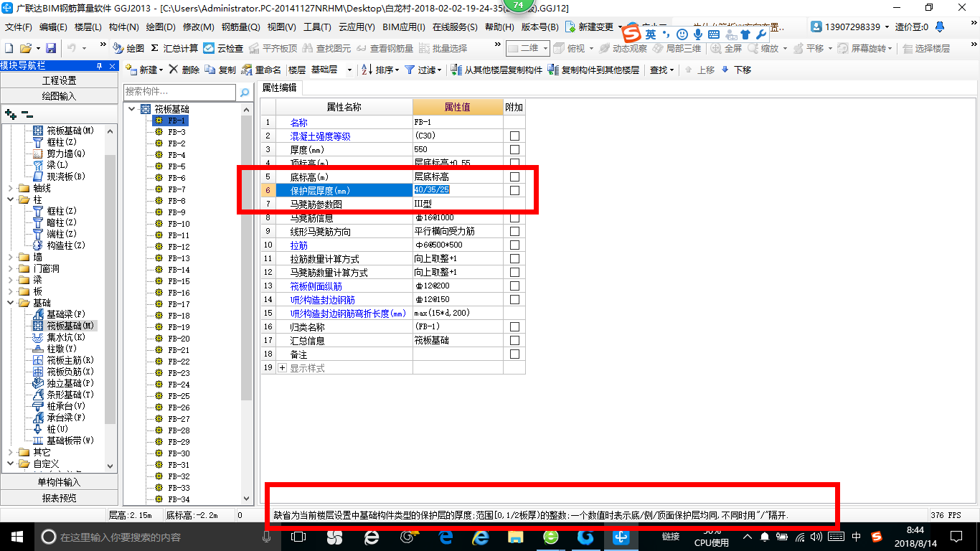Tick 附加 checkbox for 拉筋数量计算方式
The height and width of the screenshot is (551, 980).
point(514,258)
